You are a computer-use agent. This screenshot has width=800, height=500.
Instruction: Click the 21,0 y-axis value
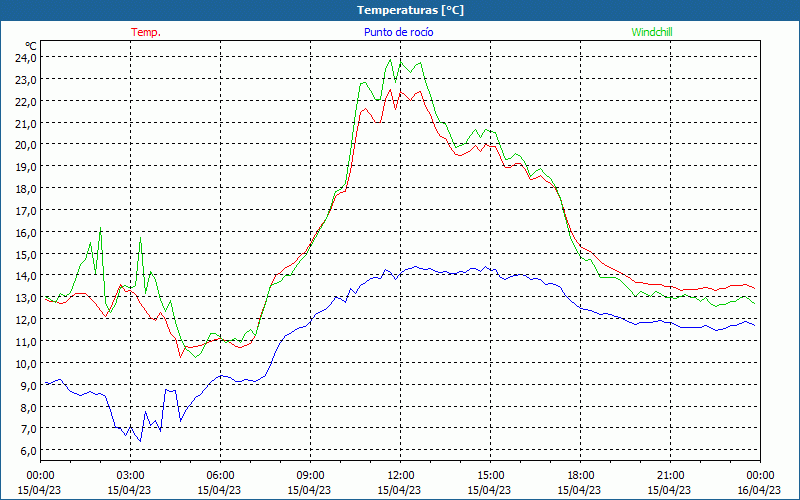(26, 123)
